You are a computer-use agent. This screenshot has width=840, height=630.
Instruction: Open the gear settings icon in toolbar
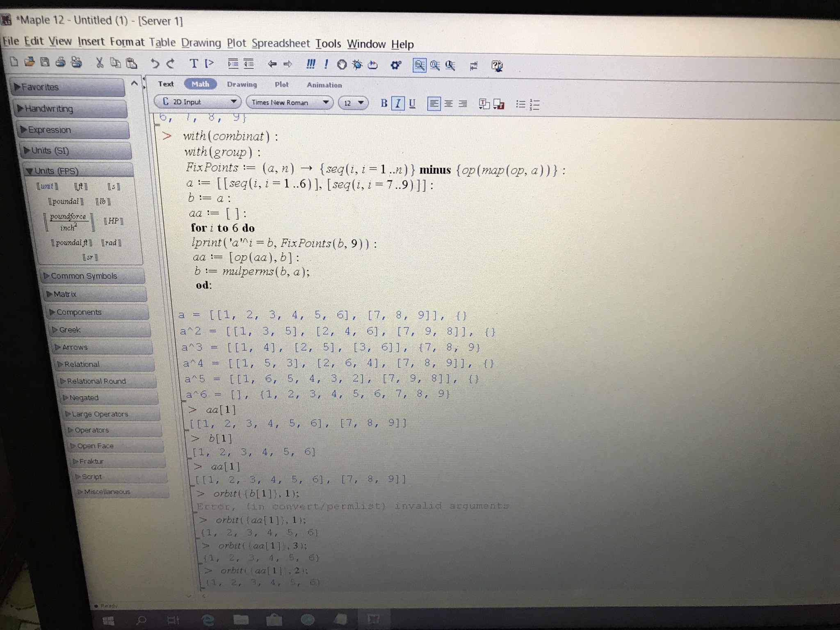coord(396,65)
